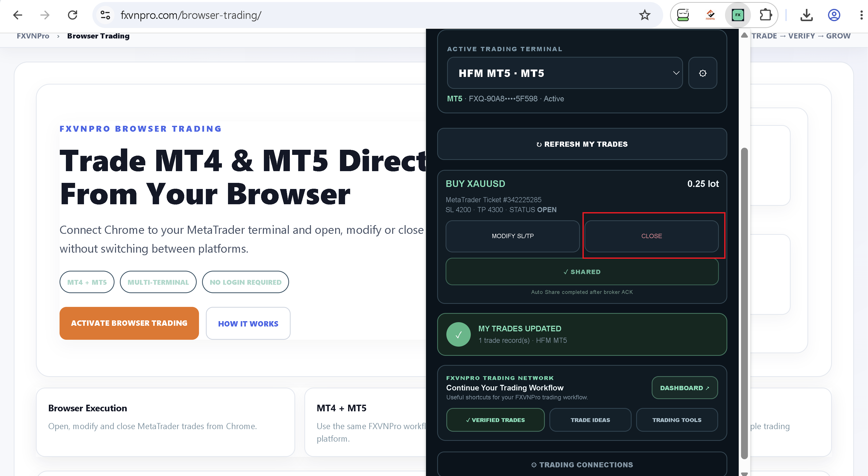Image resolution: width=868 pixels, height=476 pixels.
Task: Close the BUY XAUUSD trade
Action: (651, 236)
